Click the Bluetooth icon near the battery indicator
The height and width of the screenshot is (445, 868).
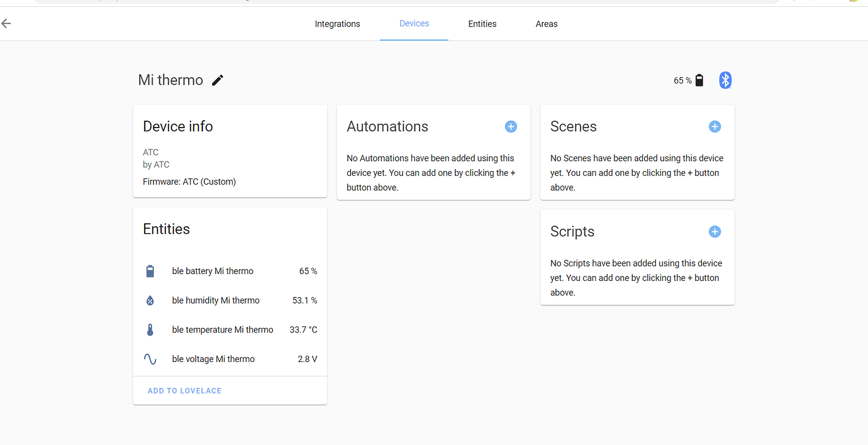(725, 80)
